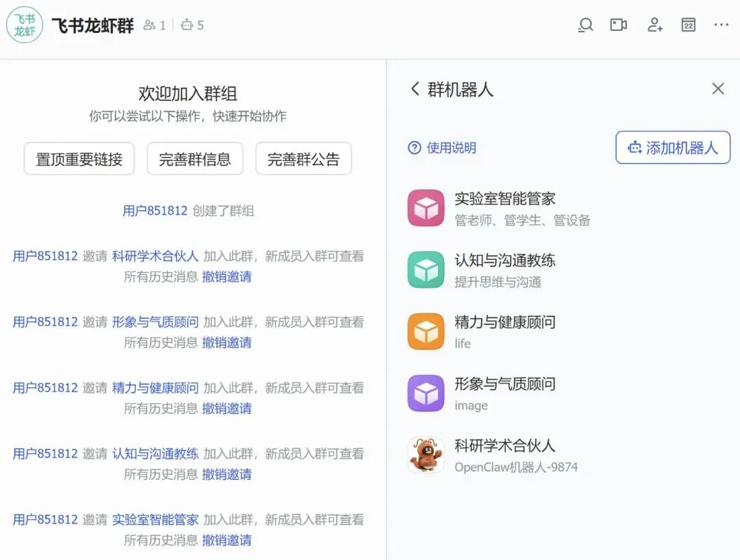Click the green 认知与沟通教练 bot icon
Screen dimensions: 740x560
pyautogui.click(x=425, y=270)
